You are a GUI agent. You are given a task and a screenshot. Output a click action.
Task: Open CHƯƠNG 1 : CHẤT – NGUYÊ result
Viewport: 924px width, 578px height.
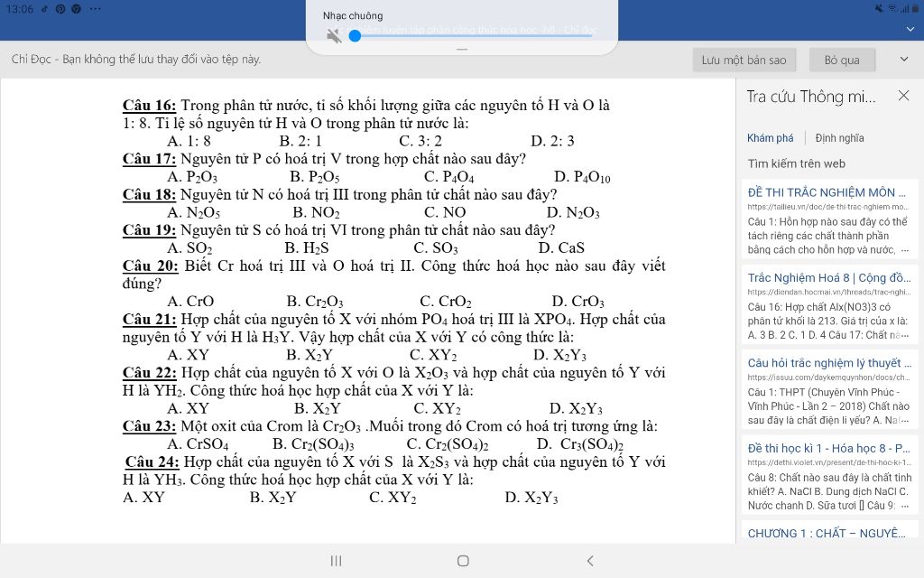coord(827,533)
